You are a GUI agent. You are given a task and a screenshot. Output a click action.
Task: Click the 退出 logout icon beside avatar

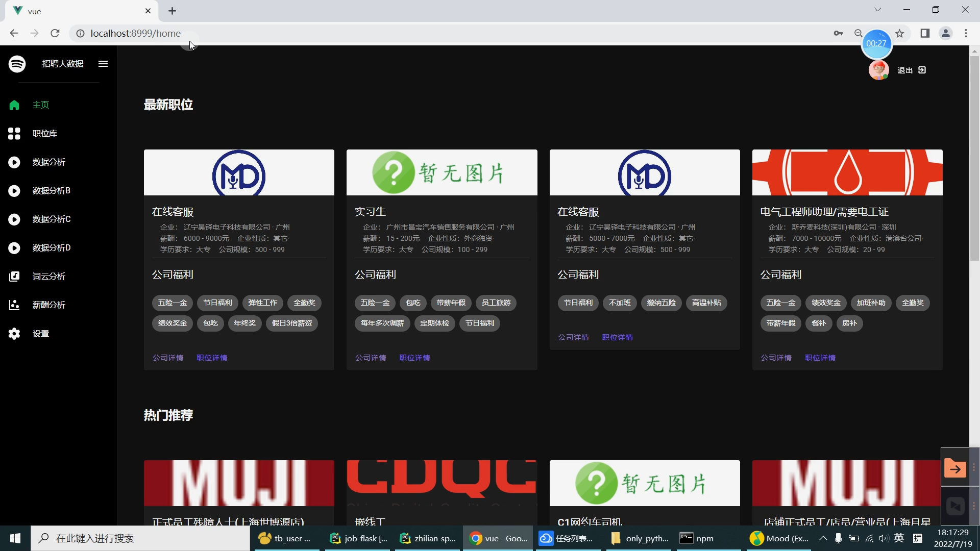(x=922, y=70)
